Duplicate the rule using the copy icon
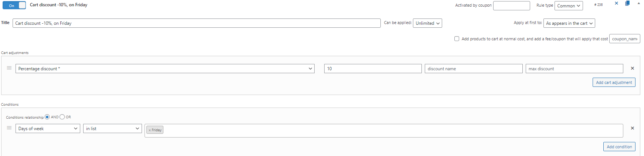The height and width of the screenshot is (156, 644). 627,3
